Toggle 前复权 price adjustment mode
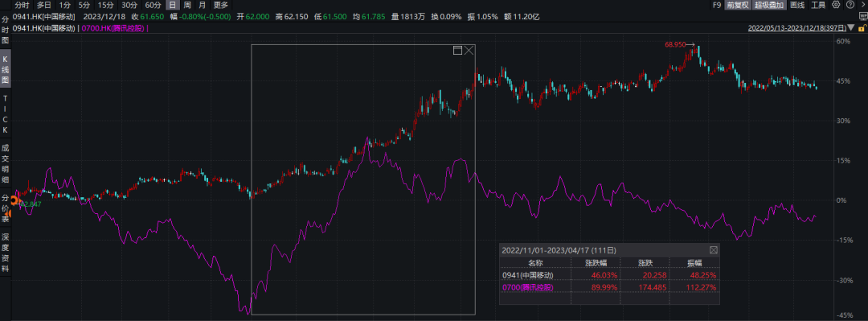 738,5
